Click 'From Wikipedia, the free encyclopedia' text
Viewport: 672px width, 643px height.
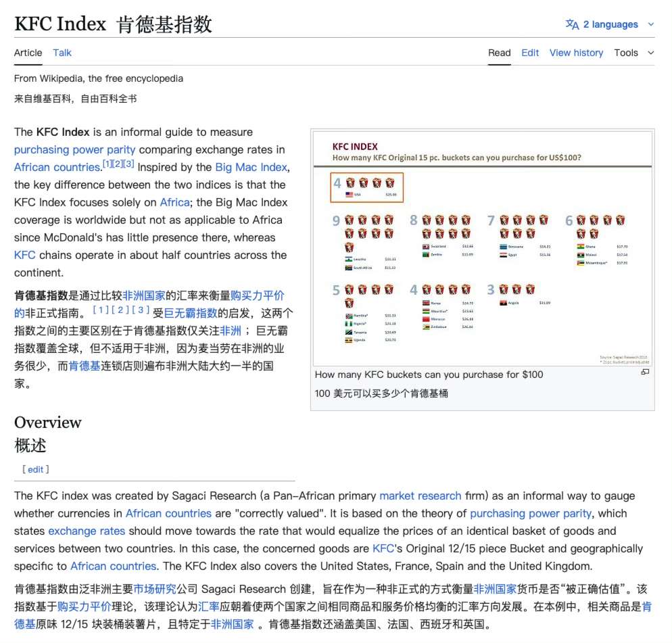tap(99, 78)
